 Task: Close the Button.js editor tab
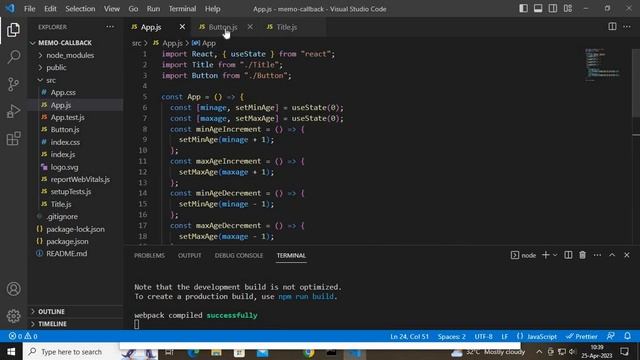(250, 27)
